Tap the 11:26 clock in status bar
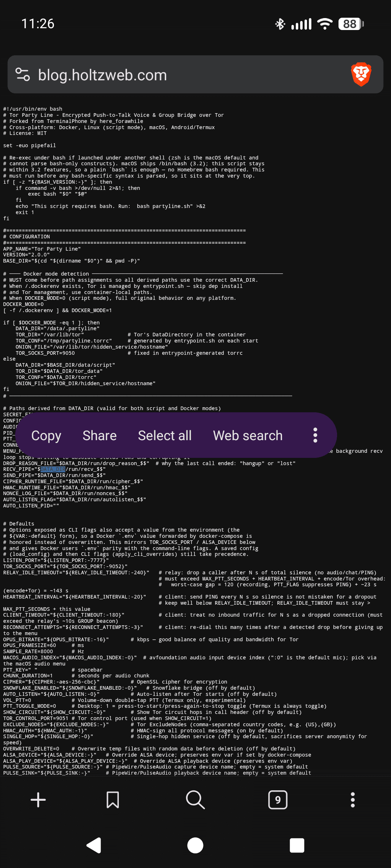This screenshot has height=868, width=391. 38,24
